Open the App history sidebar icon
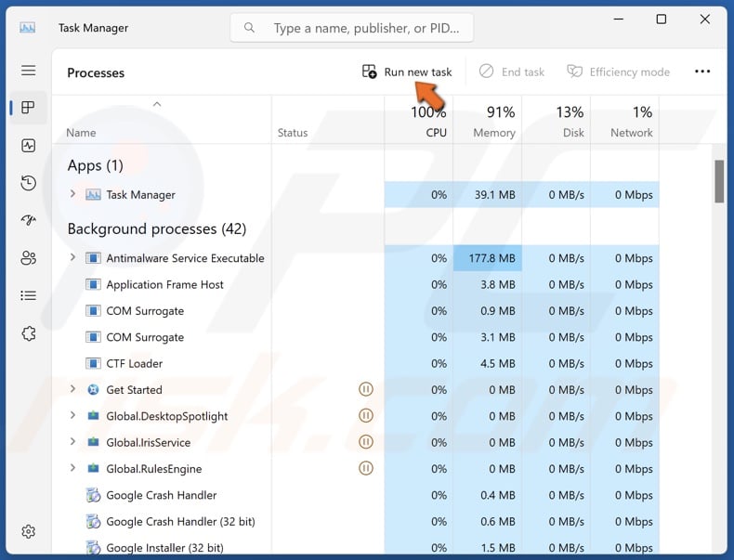The height and width of the screenshot is (560, 734). [29, 183]
